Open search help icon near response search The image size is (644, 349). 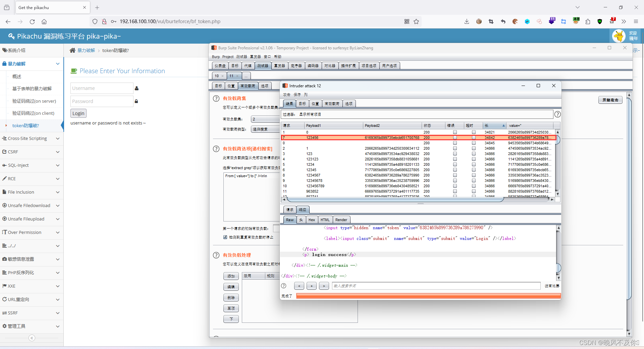284,286
